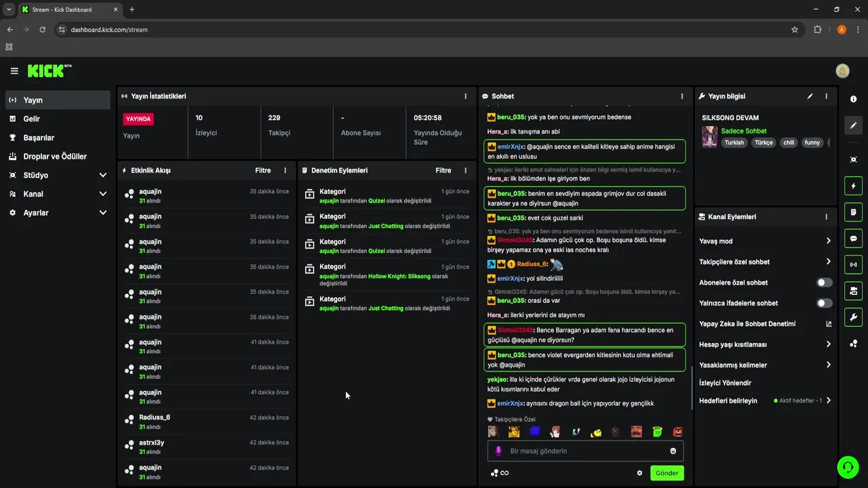The image size is (868, 488).
Task: Open a new browser tab
Action: pos(132,9)
